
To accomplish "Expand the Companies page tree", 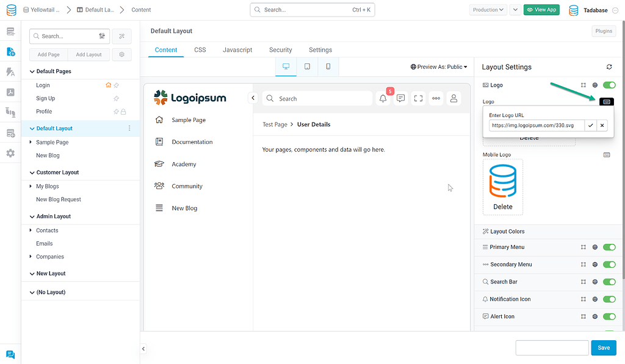I will click(31, 257).
